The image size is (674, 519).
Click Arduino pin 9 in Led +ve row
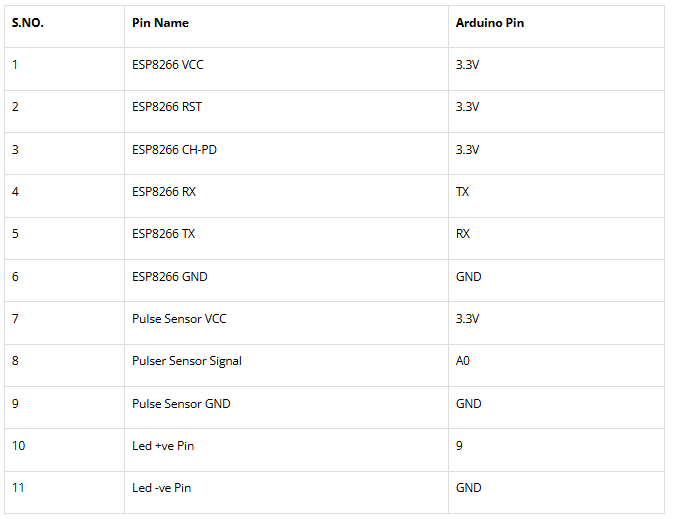[x=460, y=446]
